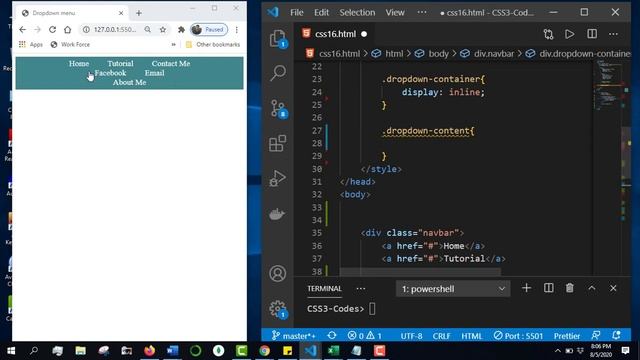The image size is (640, 360).
Task: Click the Live Server 'Port : 5501' status
Action: 518,336
